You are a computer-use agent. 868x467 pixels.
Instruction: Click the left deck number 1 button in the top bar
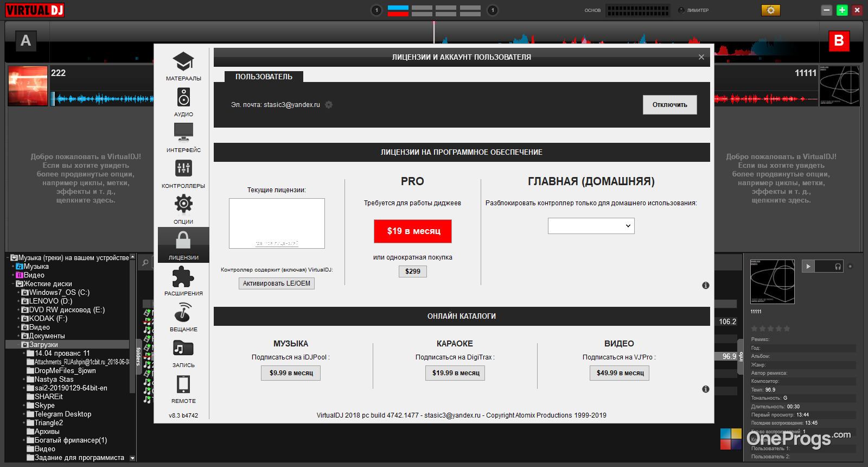376,10
